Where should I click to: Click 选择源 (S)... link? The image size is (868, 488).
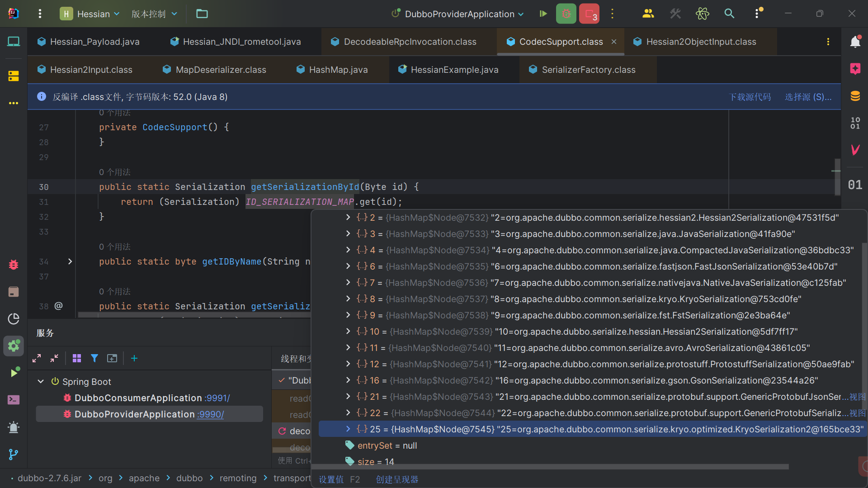coord(808,97)
